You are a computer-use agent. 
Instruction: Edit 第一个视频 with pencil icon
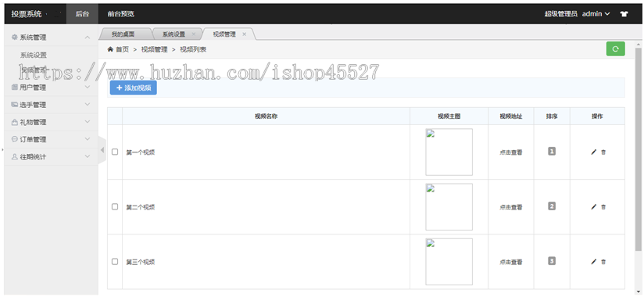pos(593,152)
